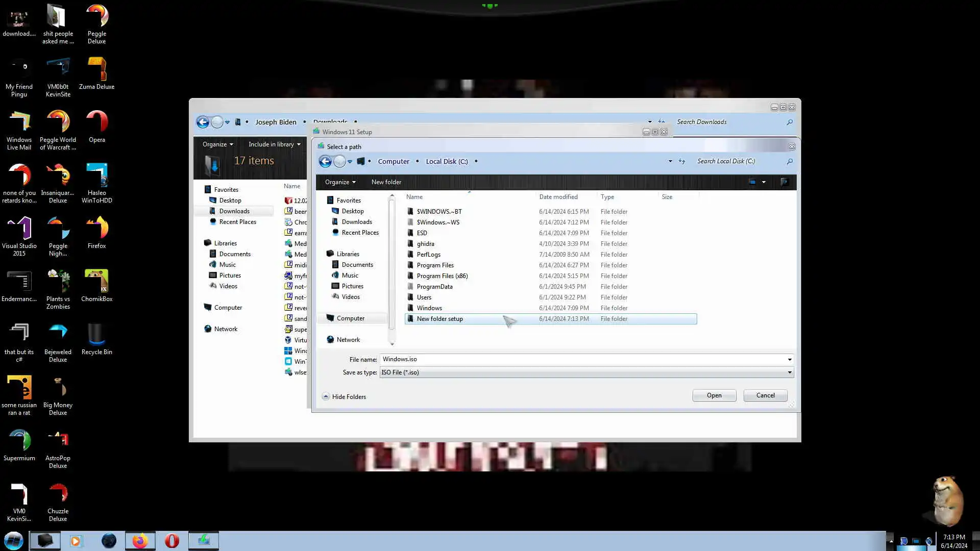Click New folder in the dialog toolbar
The width and height of the screenshot is (980, 551).
(x=386, y=182)
